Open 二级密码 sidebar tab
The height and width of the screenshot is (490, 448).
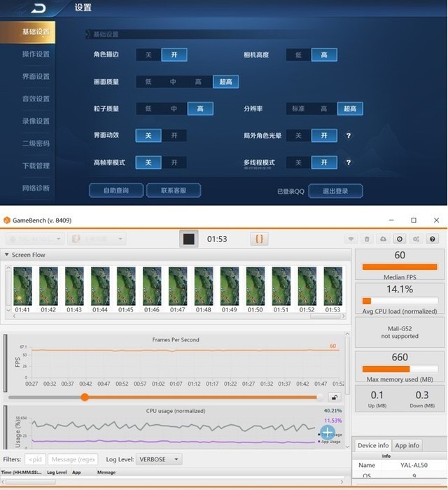click(x=36, y=143)
